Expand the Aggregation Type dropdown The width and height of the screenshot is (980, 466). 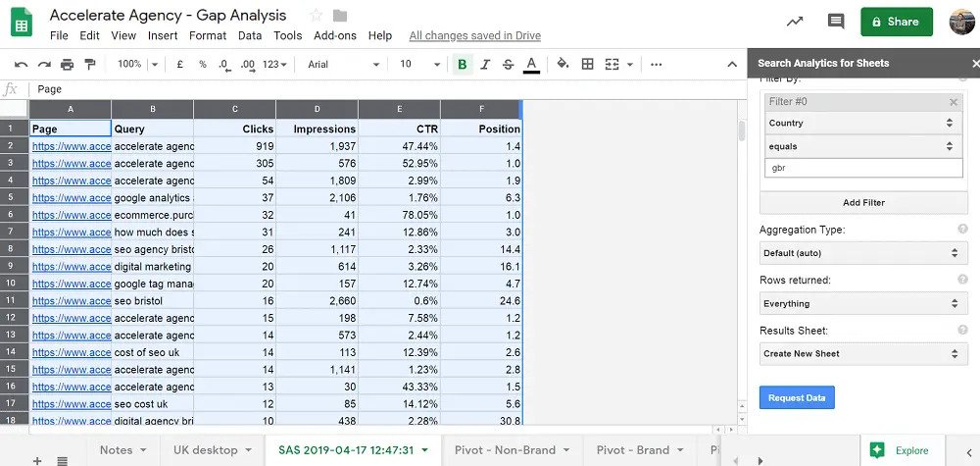click(x=862, y=253)
